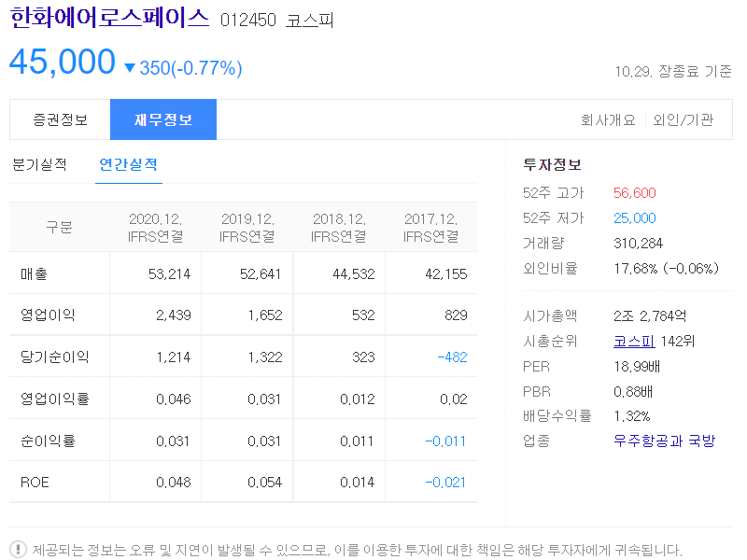This screenshot has width=747, height=560.
Task: Click the 영업이익 row label
Action: [x=48, y=315]
